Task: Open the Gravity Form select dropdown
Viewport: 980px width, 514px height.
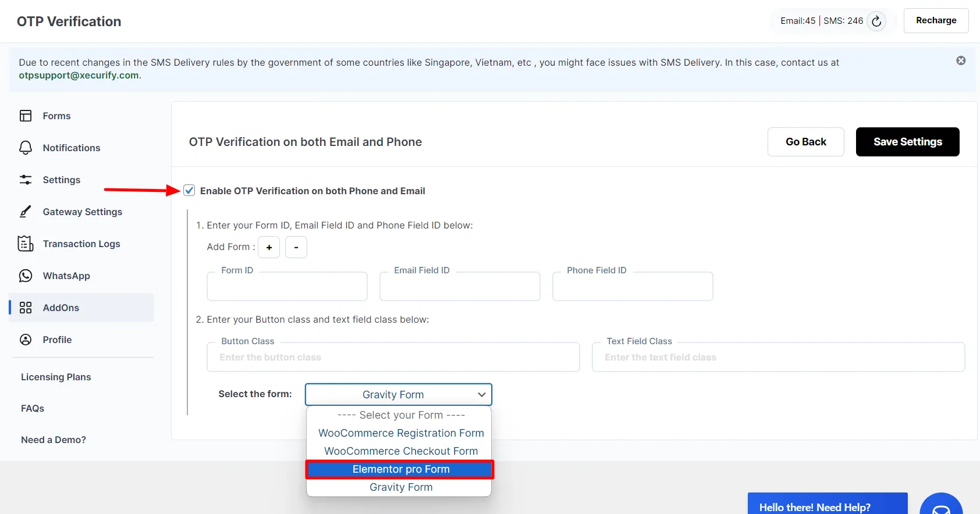Action: (x=399, y=394)
